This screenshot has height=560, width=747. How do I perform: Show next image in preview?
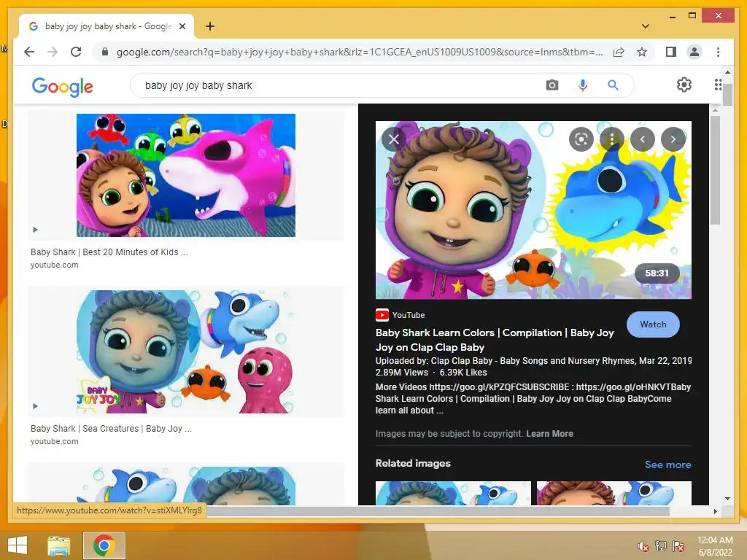[673, 139]
